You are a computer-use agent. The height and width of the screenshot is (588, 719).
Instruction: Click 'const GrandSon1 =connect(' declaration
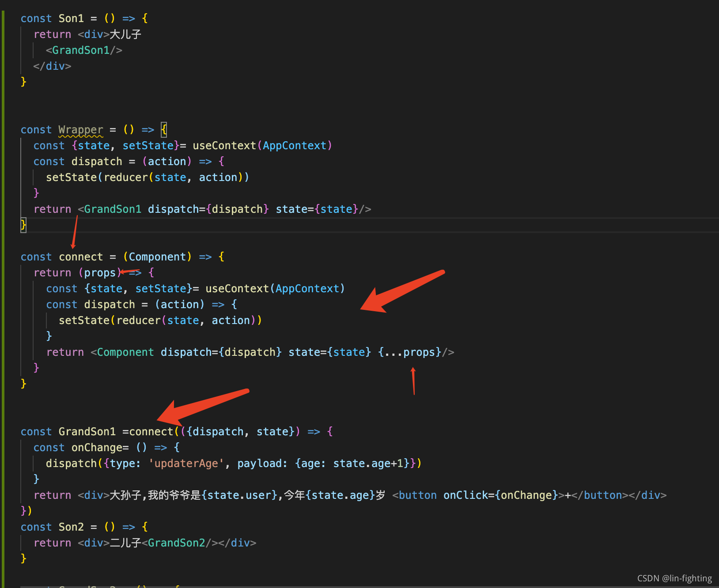click(100, 432)
